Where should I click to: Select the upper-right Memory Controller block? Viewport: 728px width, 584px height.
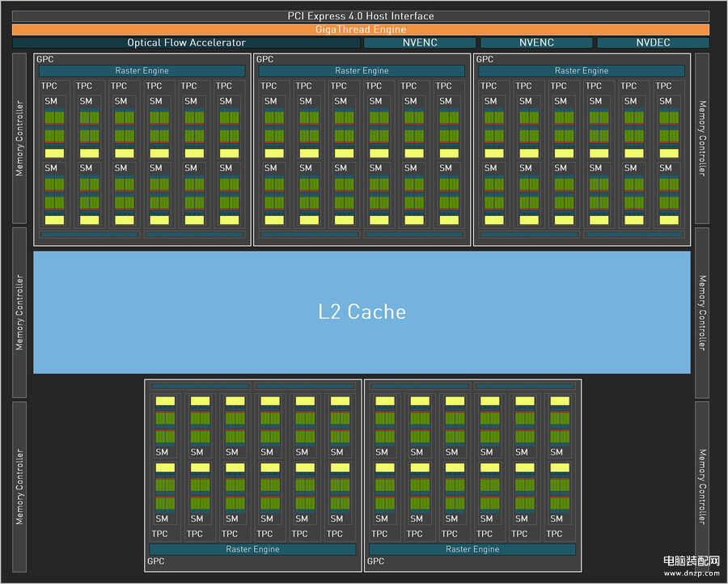click(x=702, y=138)
